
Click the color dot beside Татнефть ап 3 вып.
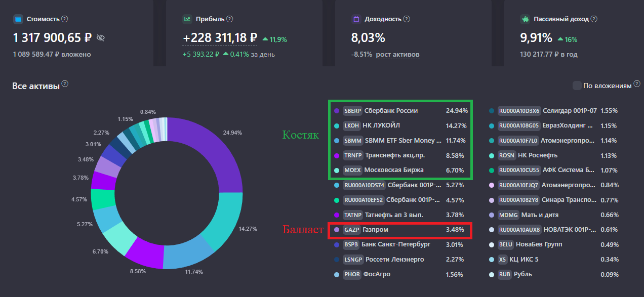[337, 215]
